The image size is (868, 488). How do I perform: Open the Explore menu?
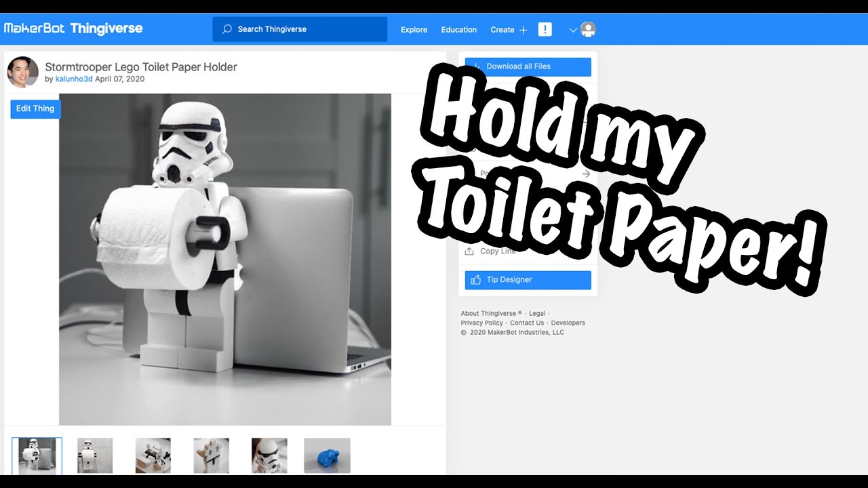click(x=414, y=30)
